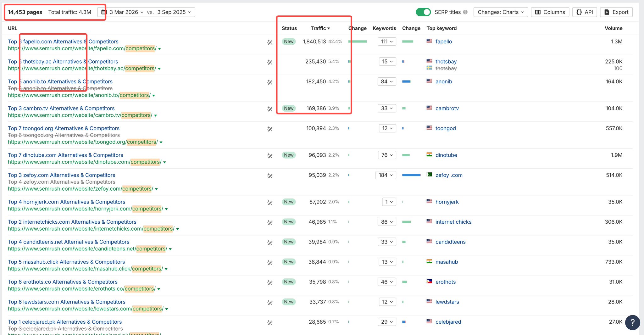Viewport: 644px width, 335px height.
Task: Click the green traffic change bar for fapello
Action: click(x=358, y=42)
